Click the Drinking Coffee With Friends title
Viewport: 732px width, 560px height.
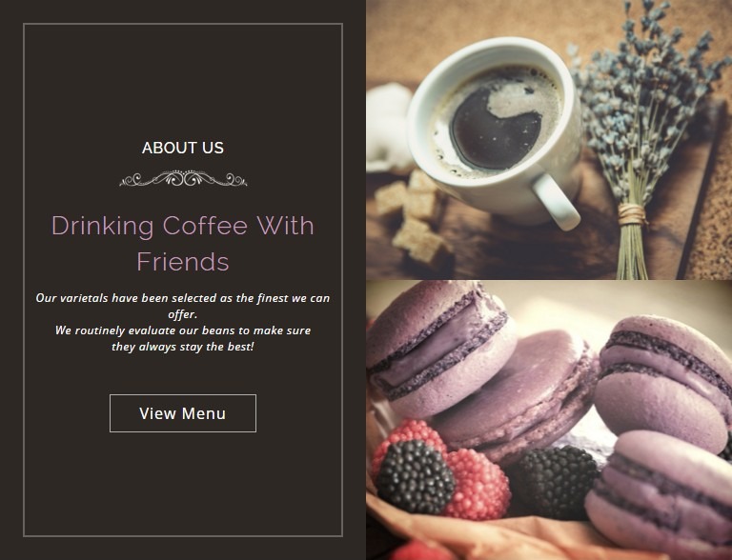[183, 243]
